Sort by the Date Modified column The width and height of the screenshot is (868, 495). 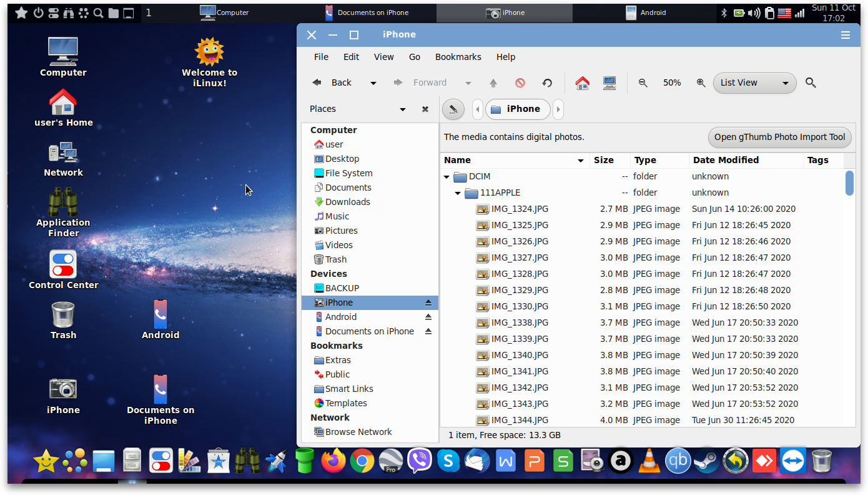pyautogui.click(x=746, y=161)
